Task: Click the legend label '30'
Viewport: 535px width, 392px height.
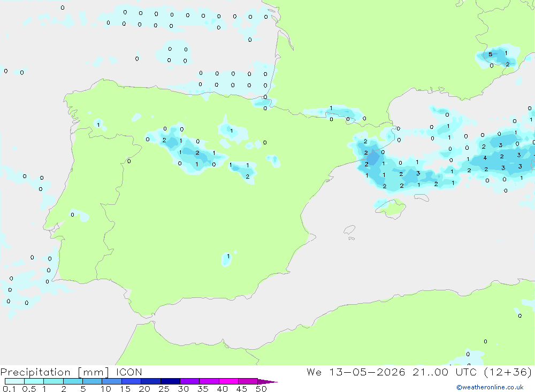Action: tap(184, 389)
